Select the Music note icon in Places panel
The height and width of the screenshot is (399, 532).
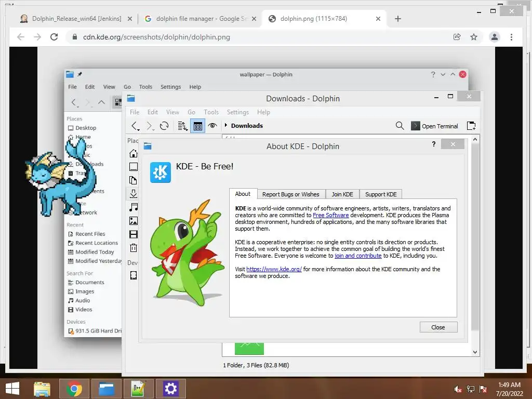pos(134,207)
